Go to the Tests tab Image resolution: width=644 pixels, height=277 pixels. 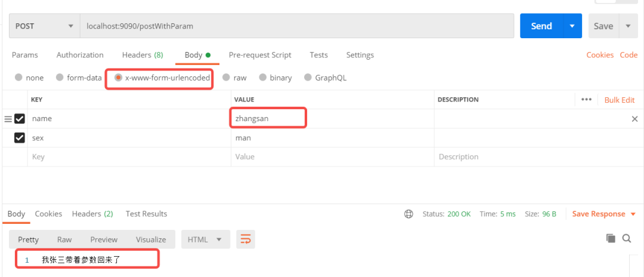click(318, 55)
